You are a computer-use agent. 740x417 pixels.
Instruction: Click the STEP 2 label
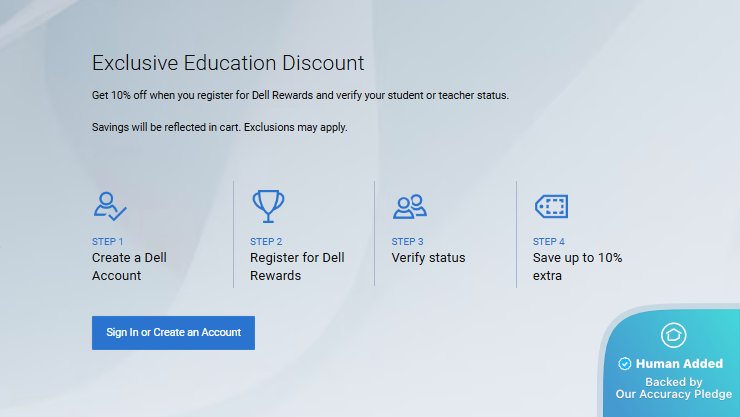tap(266, 241)
